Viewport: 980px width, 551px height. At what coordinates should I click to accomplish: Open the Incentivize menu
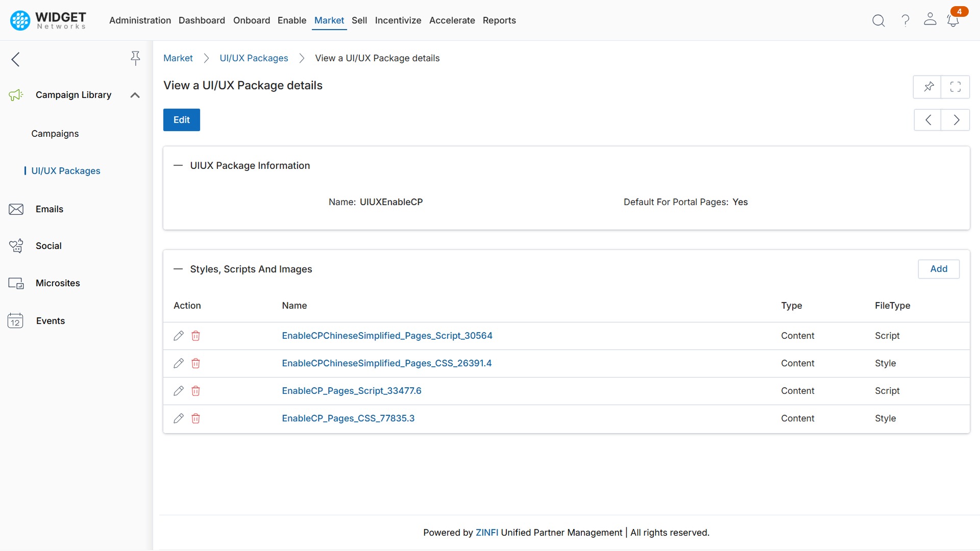398,20
